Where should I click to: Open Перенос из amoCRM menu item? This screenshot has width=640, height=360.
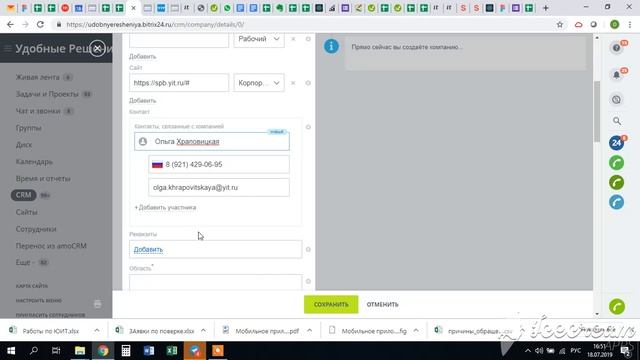pyautogui.click(x=51, y=246)
